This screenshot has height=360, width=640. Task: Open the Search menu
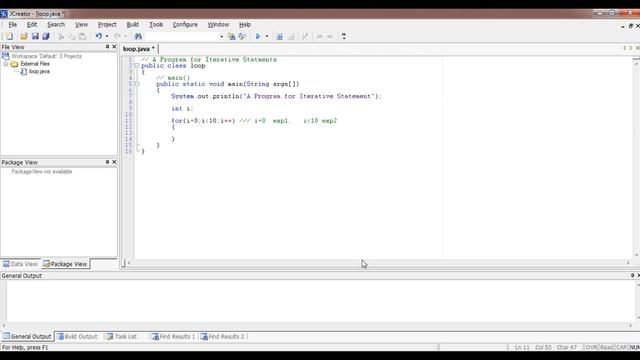(56, 25)
